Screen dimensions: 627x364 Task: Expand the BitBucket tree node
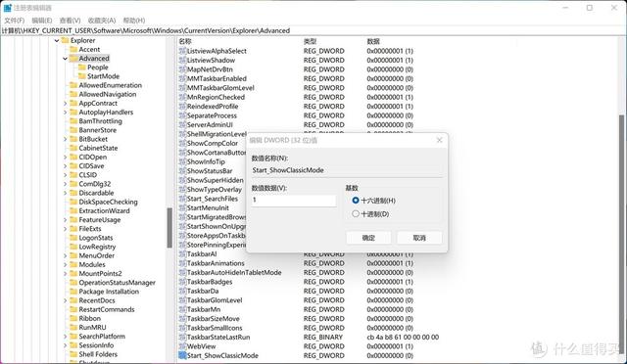pos(65,139)
